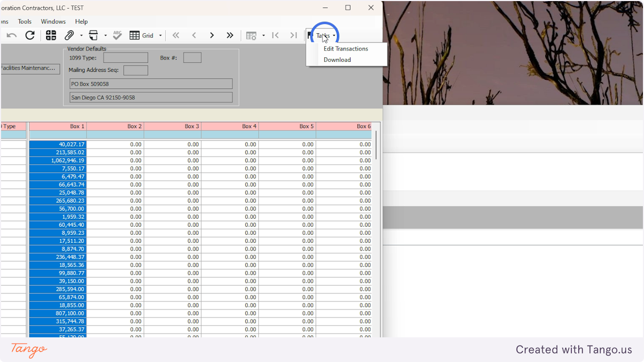Click the Print icon
The width and height of the screenshot is (644, 362).
pyautogui.click(x=92, y=35)
